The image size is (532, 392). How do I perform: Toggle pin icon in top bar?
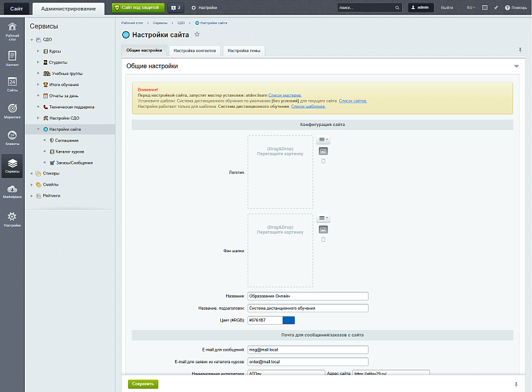point(496,7)
